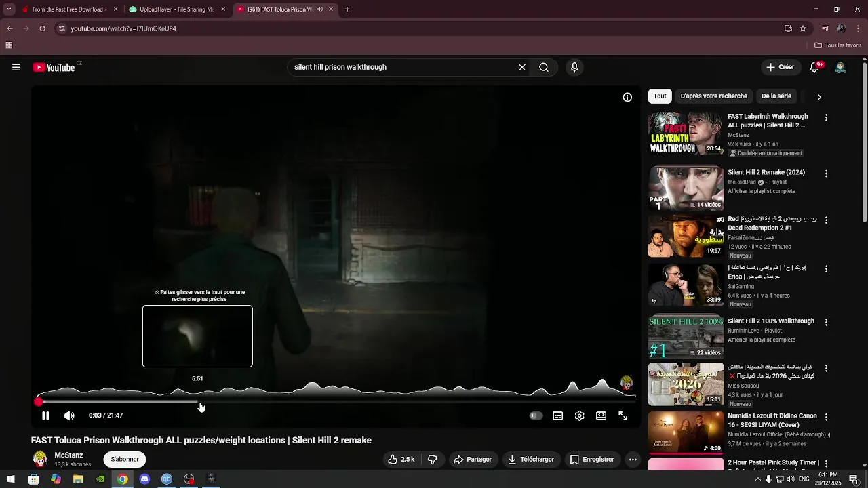Open a new browser tab with plus
This screenshot has height=488, width=868.
347,9
